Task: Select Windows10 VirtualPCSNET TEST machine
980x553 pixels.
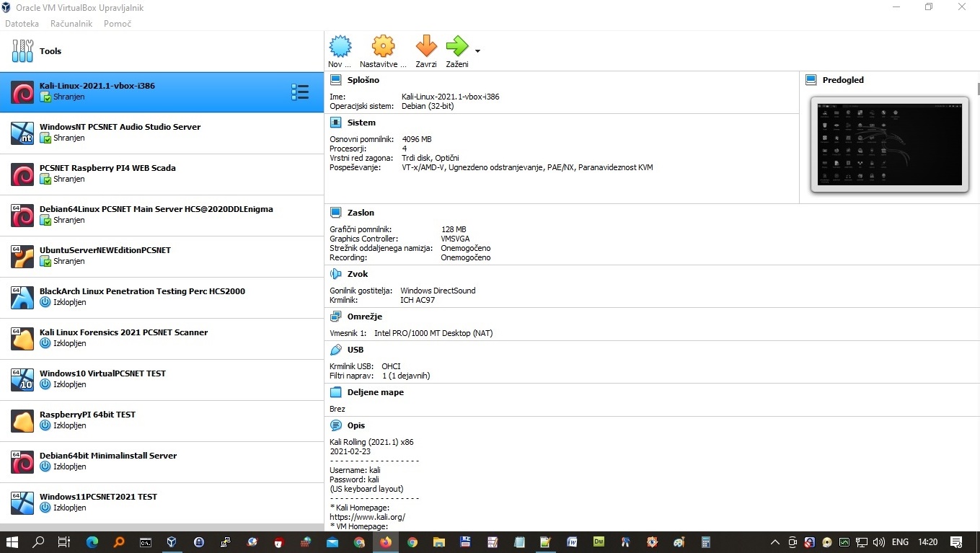Action: pyautogui.click(x=162, y=380)
